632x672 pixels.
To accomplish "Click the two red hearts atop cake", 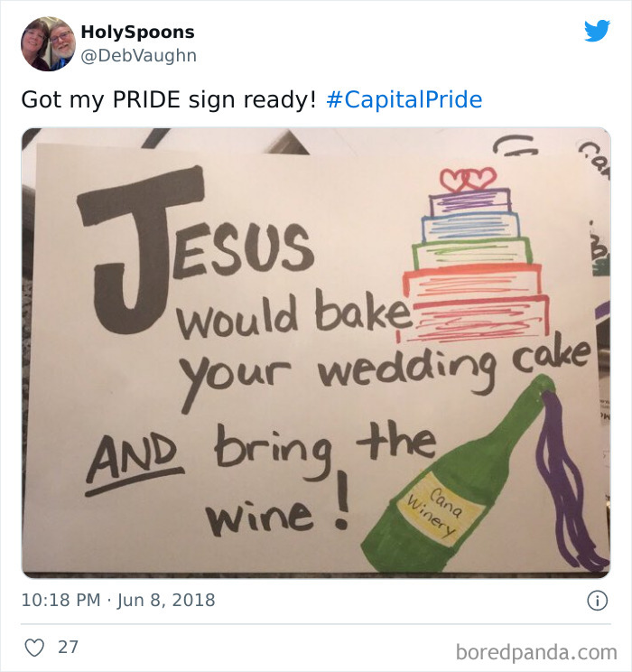I will click(468, 180).
